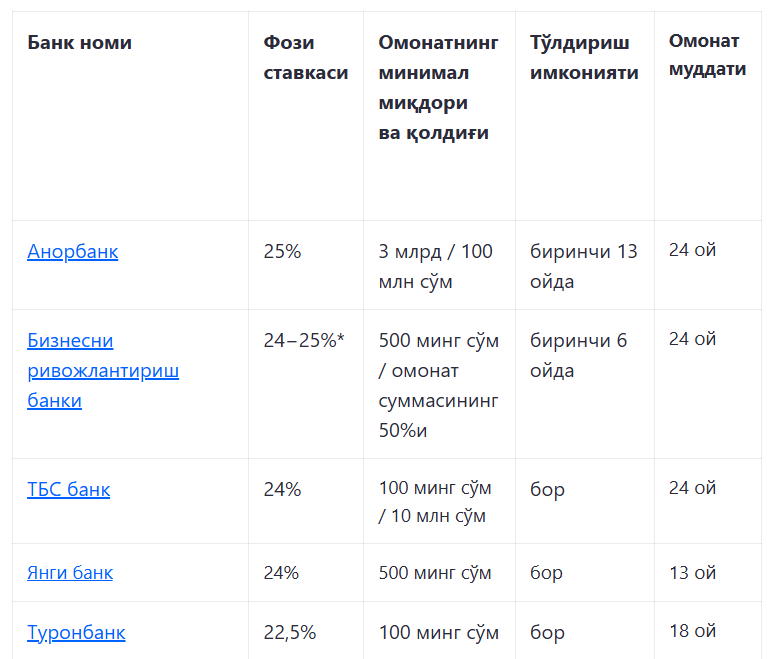Screen dimensions: 770x659
Task: Select the 22,5% rate cell
Action: click(290, 632)
